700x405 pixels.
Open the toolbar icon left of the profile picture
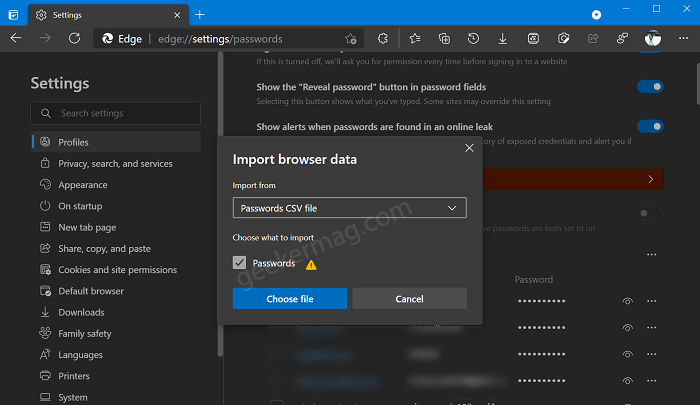(x=622, y=39)
